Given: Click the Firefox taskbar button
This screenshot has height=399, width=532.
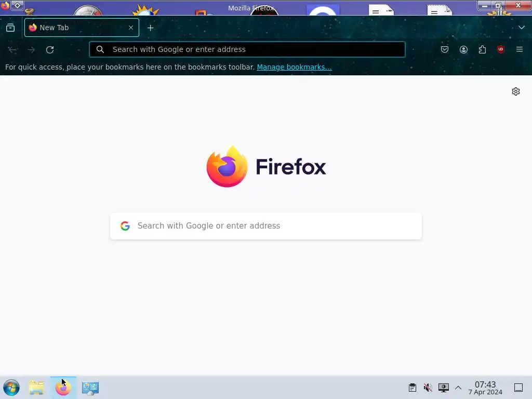Looking at the screenshot, I should [x=63, y=388].
